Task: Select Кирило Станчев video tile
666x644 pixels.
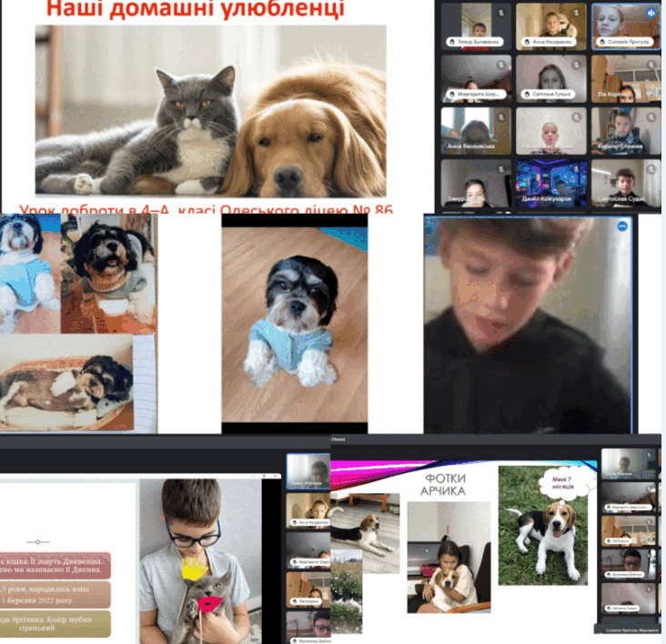Action: 626,131
